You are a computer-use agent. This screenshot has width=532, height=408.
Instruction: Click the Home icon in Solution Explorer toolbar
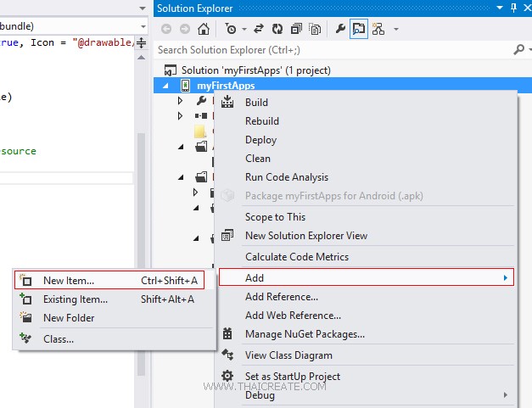tap(204, 29)
